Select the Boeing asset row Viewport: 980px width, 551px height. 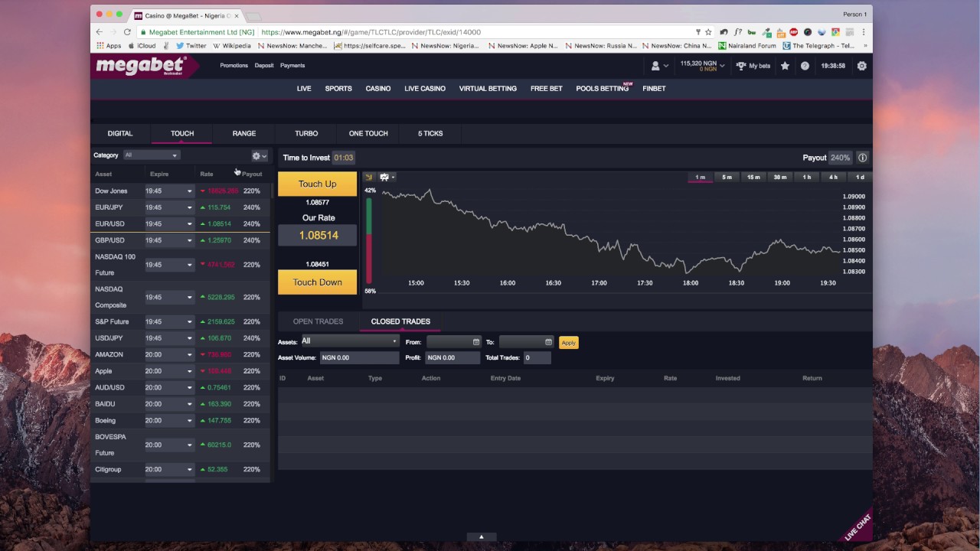point(180,420)
